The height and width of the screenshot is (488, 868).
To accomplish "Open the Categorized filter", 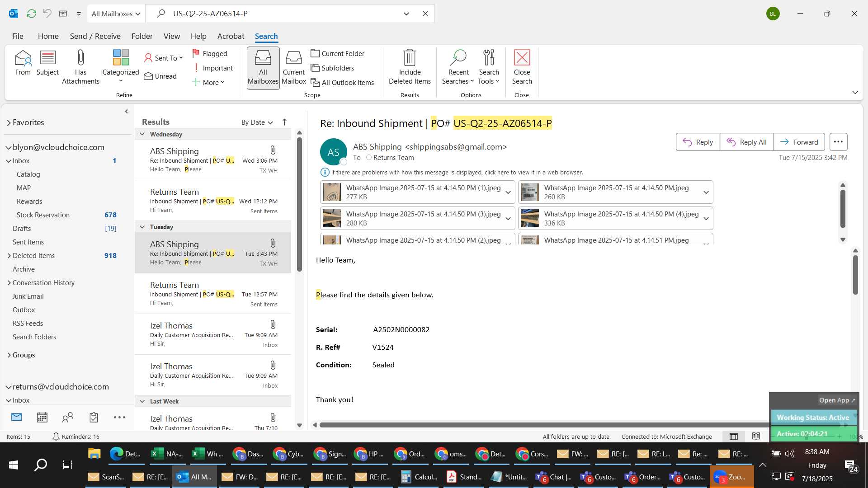I will pyautogui.click(x=121, y=66).
